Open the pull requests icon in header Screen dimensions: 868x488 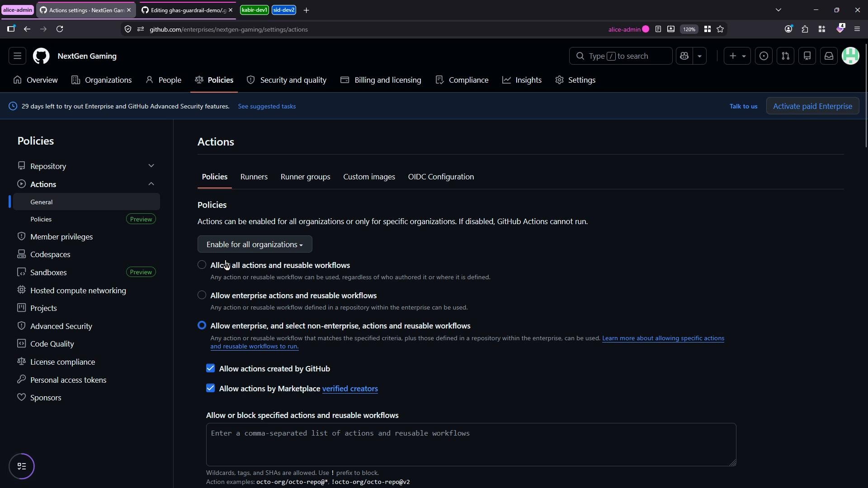point(786,56)
